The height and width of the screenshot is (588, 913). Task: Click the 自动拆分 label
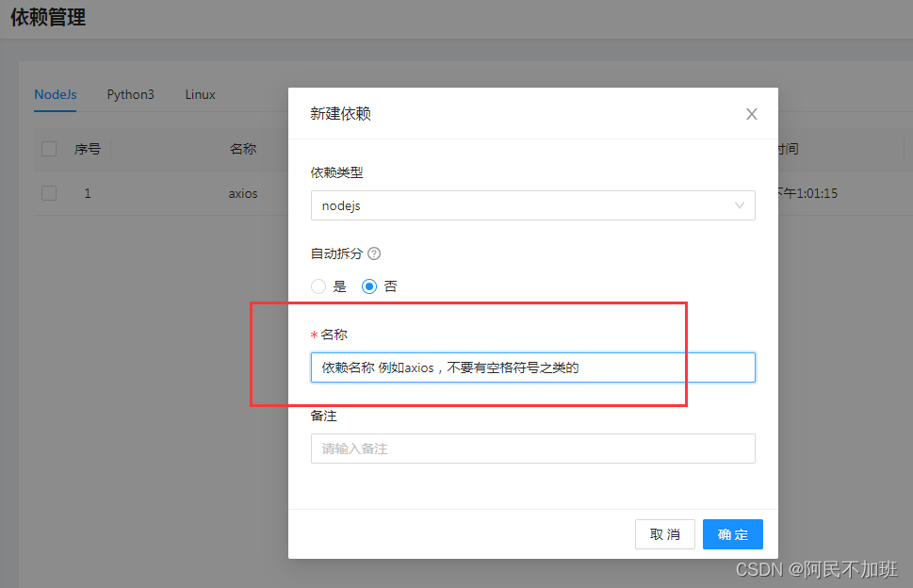pyautogui.click(x=336, y=253)
